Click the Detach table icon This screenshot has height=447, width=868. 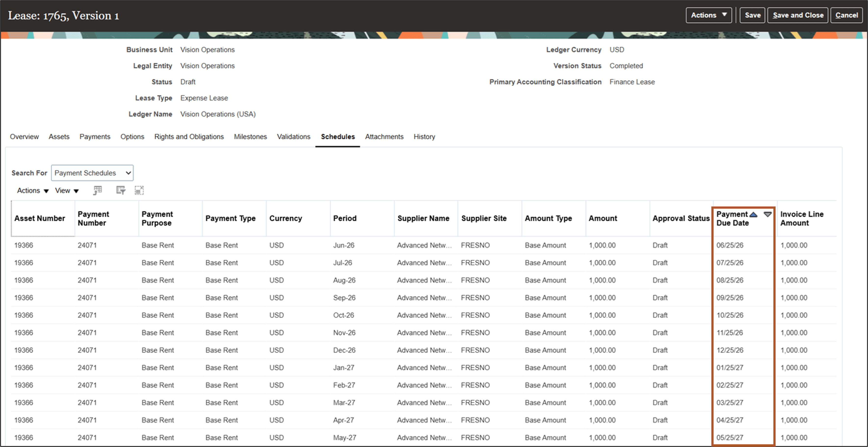[x=139, y=191]
